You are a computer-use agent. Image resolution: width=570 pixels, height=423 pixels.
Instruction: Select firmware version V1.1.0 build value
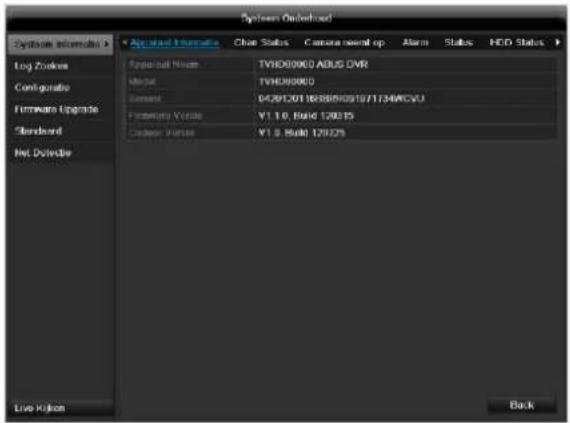coord(306,116)
